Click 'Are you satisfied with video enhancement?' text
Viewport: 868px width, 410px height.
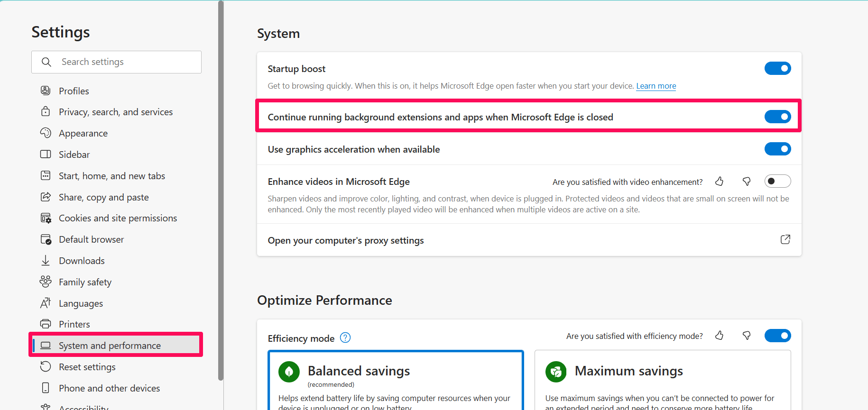point(628,182)
